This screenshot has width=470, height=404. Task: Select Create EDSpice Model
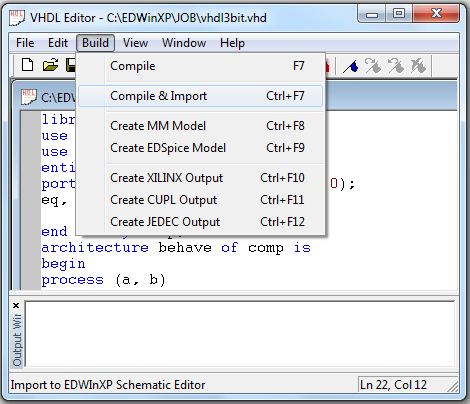[201, 148]
